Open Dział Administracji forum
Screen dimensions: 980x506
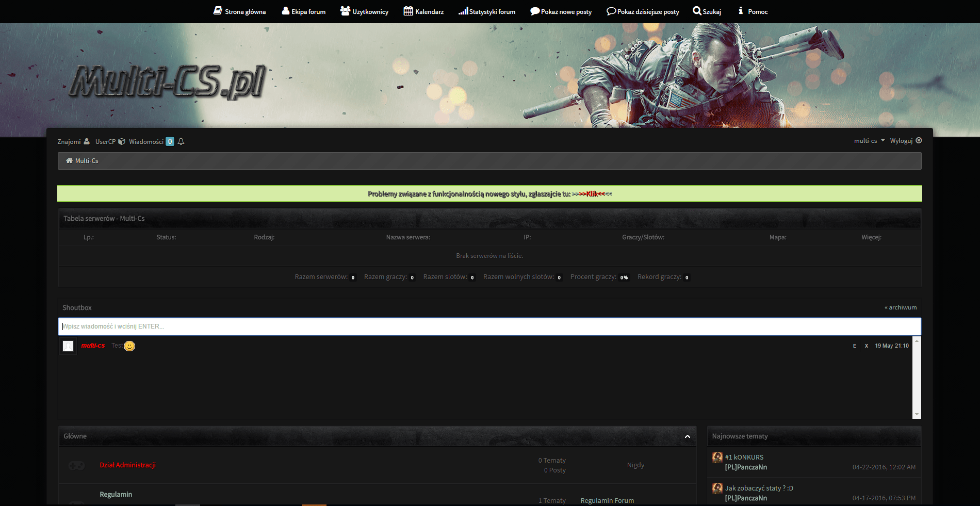pyautogui.click(x=128, y=465)
